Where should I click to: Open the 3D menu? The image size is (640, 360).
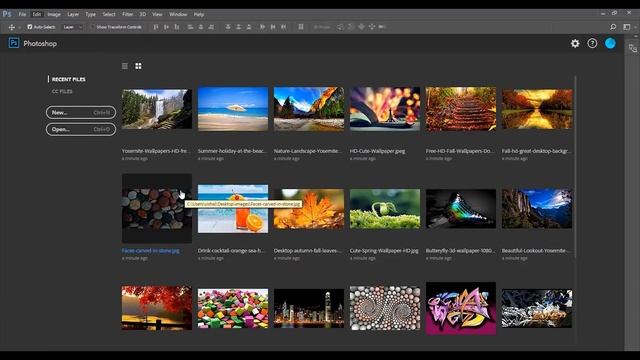click(142, 14)
